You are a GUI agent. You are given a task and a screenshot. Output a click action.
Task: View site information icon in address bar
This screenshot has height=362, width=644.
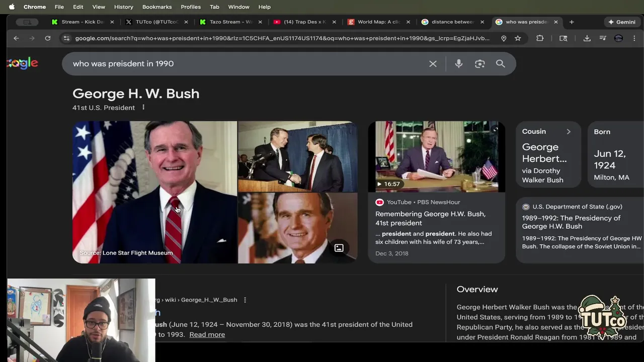tap(66, 38)
